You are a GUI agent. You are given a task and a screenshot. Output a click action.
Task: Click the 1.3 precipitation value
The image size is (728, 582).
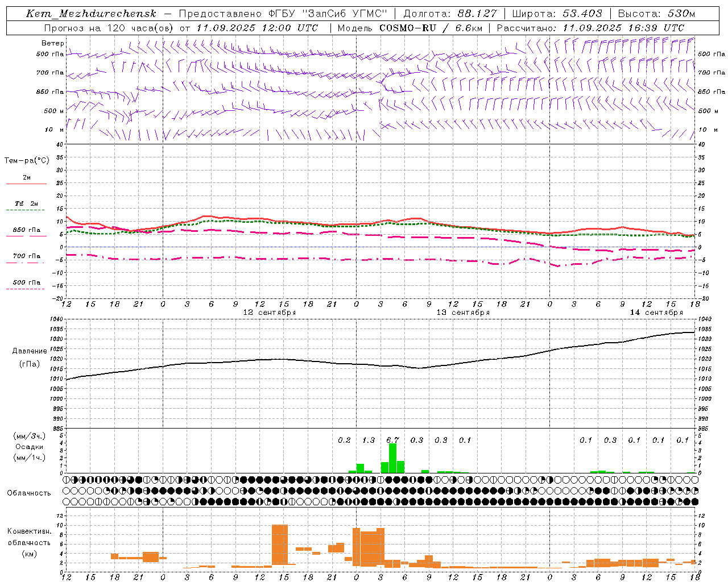369,440
